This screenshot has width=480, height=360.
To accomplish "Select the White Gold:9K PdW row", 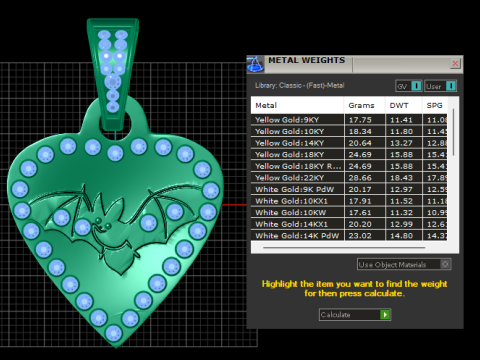I will pyautogui.click(x=349, y=189).
